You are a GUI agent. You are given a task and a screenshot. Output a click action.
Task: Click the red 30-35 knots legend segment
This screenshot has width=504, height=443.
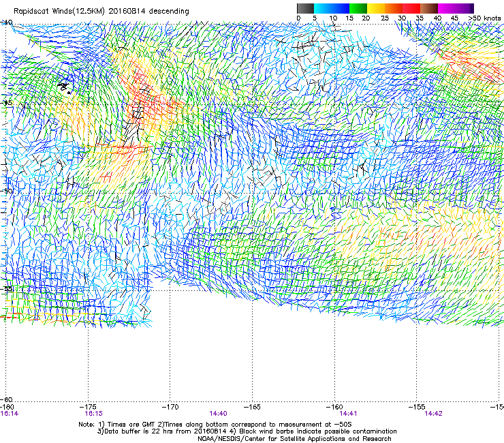click(x=411, y=8)
